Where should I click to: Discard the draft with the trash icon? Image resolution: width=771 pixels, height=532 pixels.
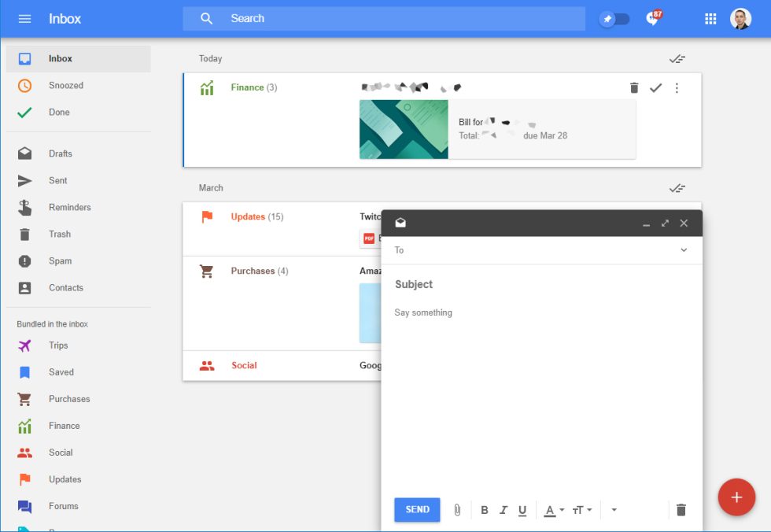coord(681,510)
